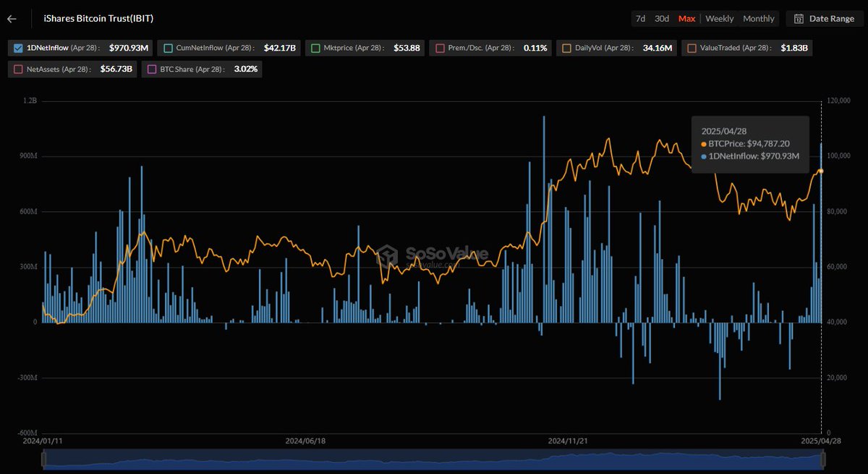868x474 pixels.
Task: Click the $42.17B CumNetInflow value
Action: tap(279, 48)
